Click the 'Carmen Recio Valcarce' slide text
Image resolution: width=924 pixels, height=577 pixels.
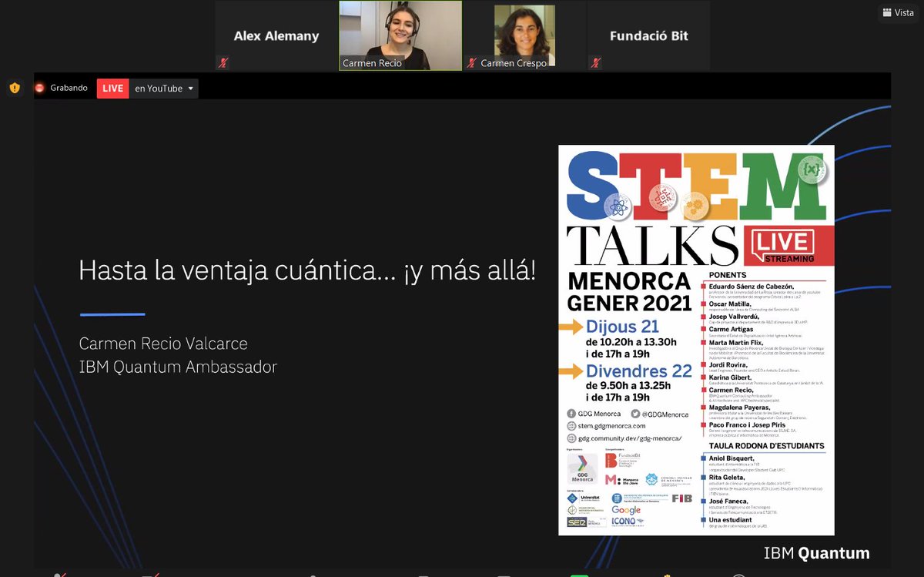pos(163,344)
